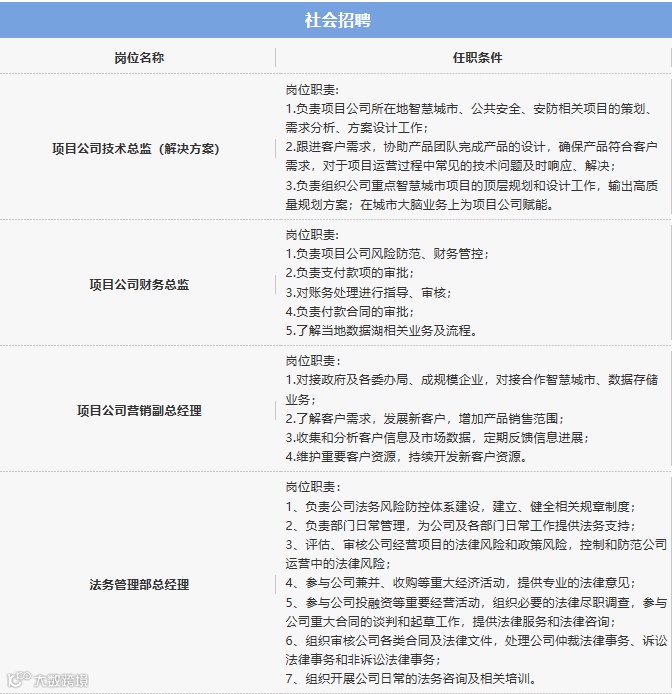Click line 7、组织开展公司日常的法务咨询及相关培训
The height and width of the screenshot is (694, 672).
411,679
